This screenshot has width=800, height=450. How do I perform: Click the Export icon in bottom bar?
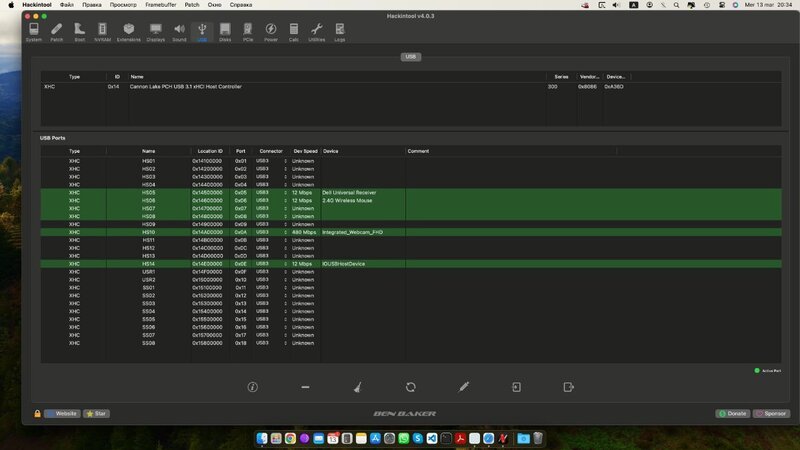[568, 386]
